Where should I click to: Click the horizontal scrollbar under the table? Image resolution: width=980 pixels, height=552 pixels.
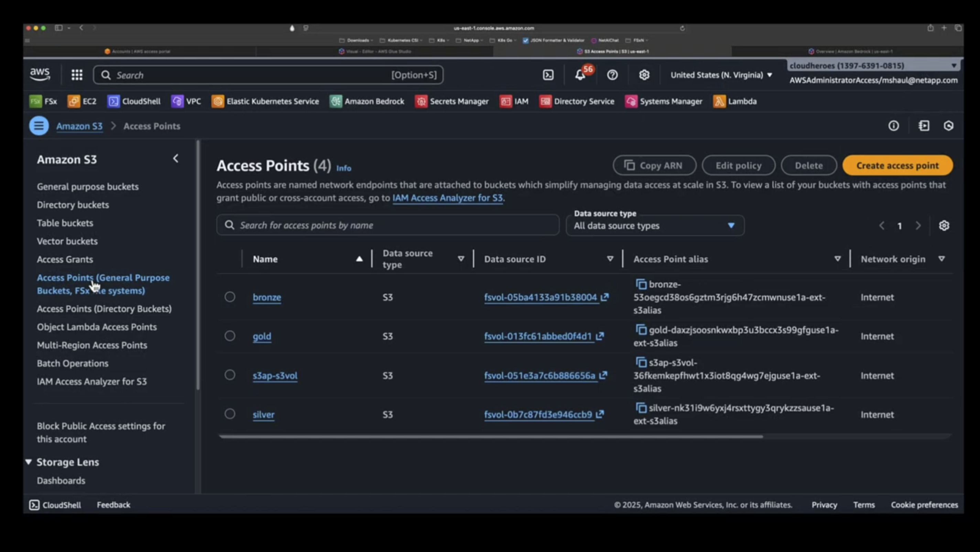click(x=491, y=437)
